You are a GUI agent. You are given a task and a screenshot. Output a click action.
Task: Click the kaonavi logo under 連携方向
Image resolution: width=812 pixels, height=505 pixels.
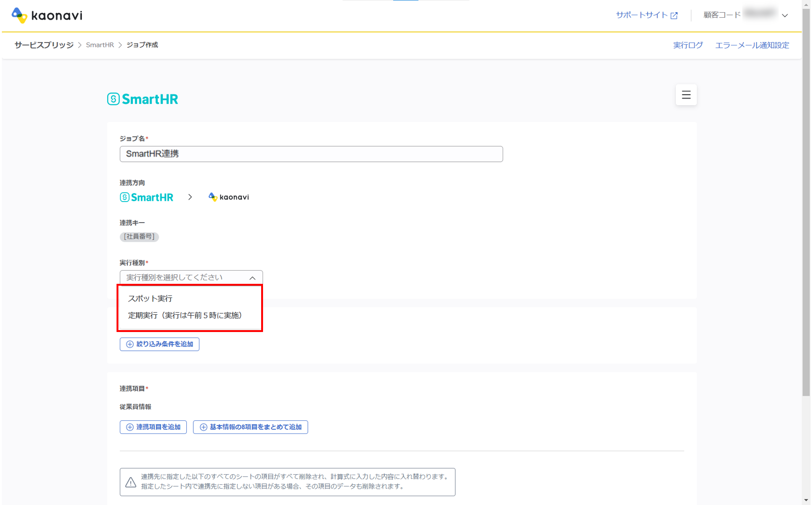[x=228, y=197]
